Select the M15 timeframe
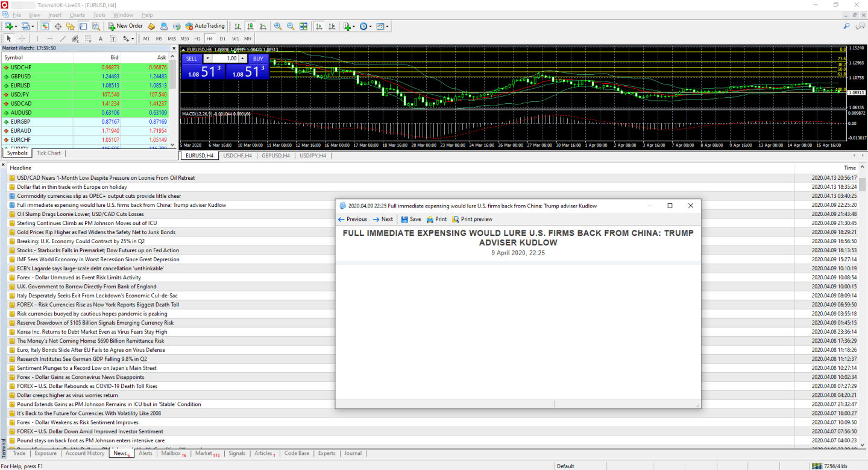The height and width of the screenshot is (470, 868). click(x=172, y=39)
